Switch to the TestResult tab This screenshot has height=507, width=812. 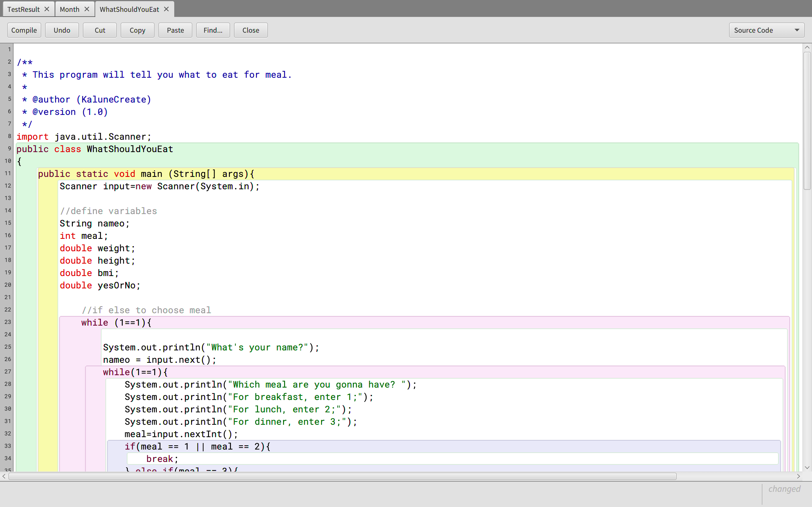[23, 9]
